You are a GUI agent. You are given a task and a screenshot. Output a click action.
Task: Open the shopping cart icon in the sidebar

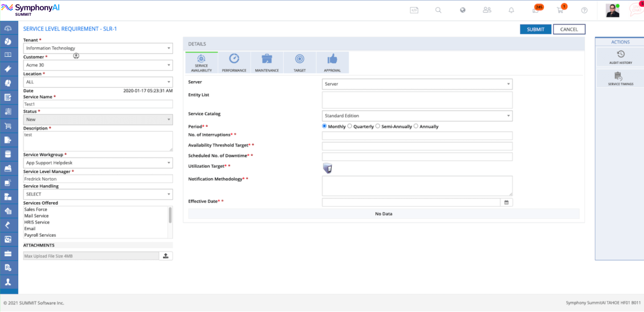[x=8, y=126]
